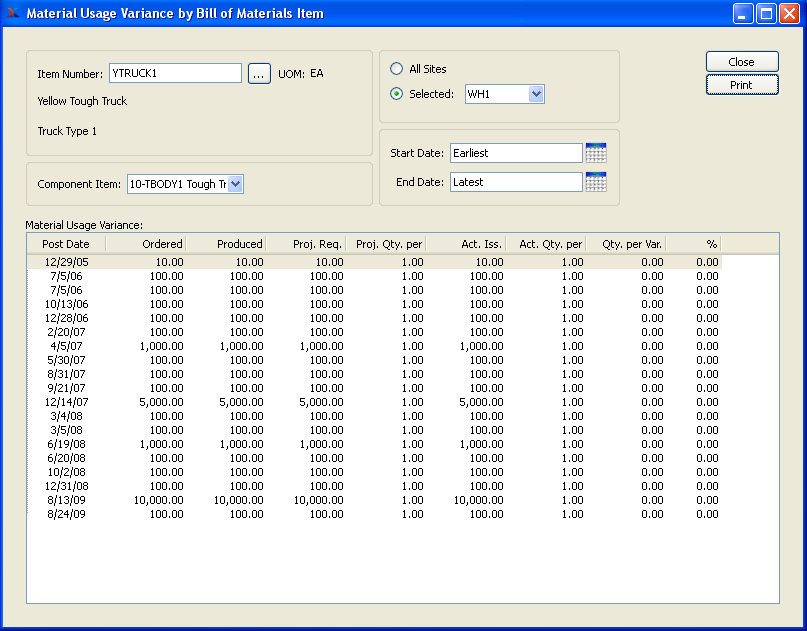Image resolution: width=807 pixels, height=631 pixels.
Task: Open the Component Item dropdown
Action: (x=235, y=184)
